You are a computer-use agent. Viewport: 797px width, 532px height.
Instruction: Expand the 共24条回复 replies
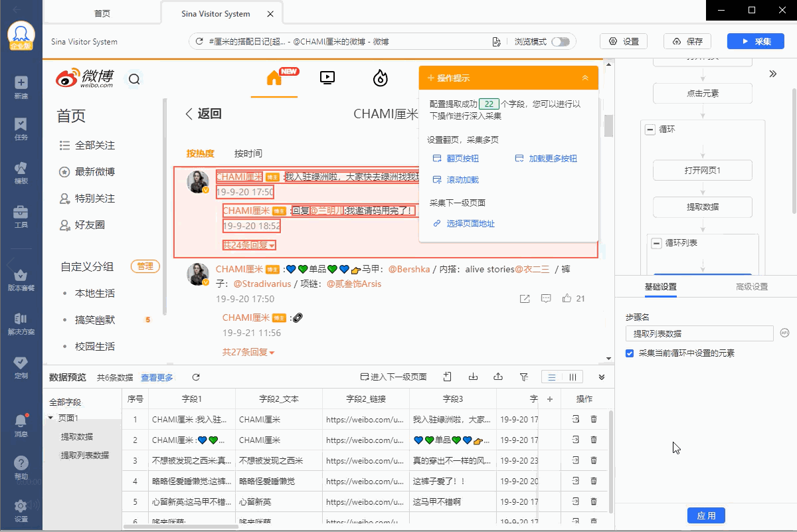248,245
